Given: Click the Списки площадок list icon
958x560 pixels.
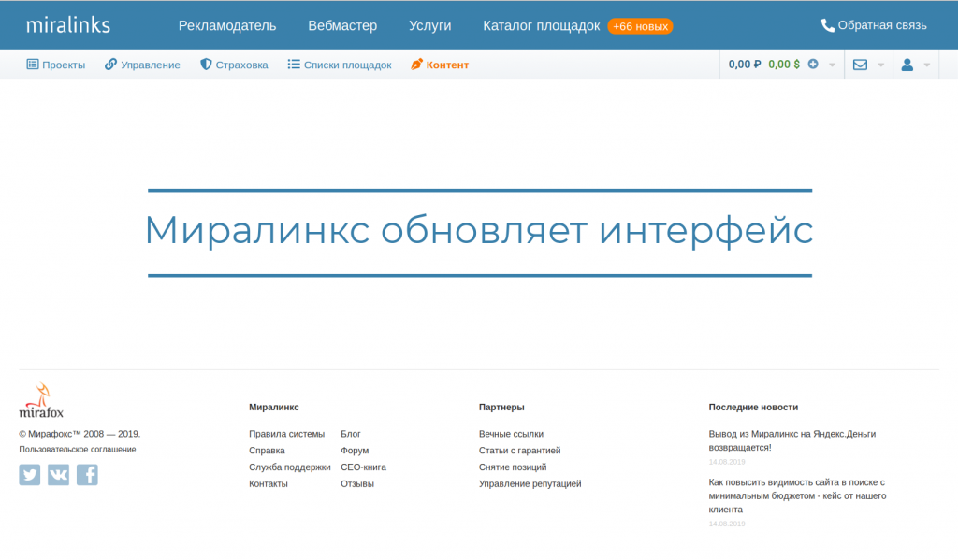Looking at the screenshot, I should pyautogui.click(x=294, y=65).
